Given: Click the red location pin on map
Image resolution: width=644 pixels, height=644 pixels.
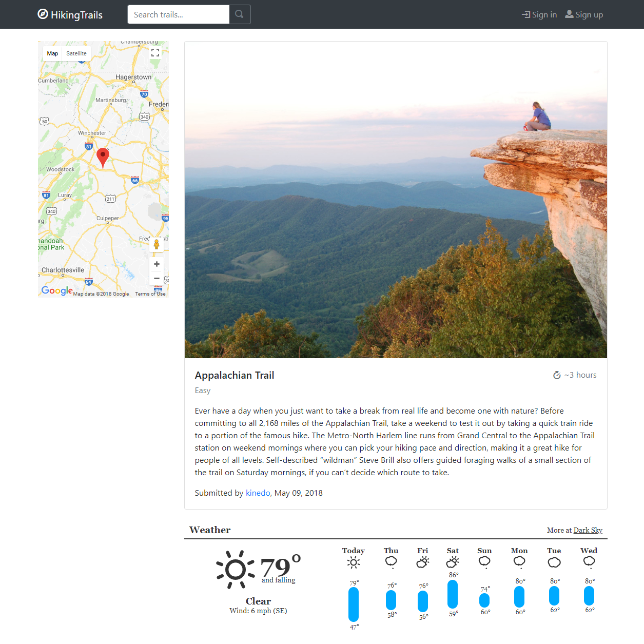Looking at the screenshot, I should (103, 158).
